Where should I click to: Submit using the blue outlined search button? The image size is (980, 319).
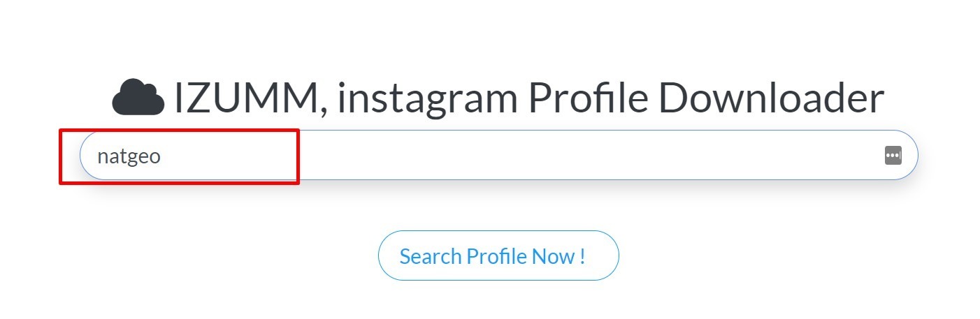point(498,256)
